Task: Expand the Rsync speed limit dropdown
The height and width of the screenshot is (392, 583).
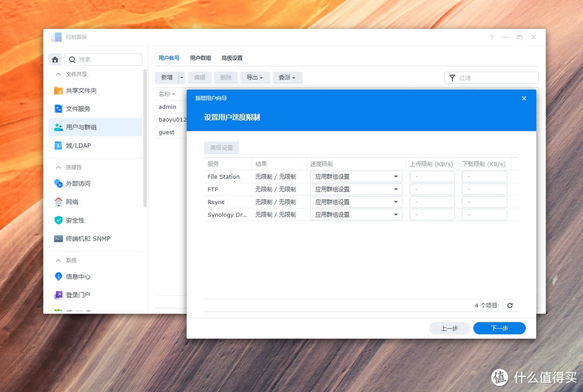Action: pyautogui.click(x=356, y=202)
